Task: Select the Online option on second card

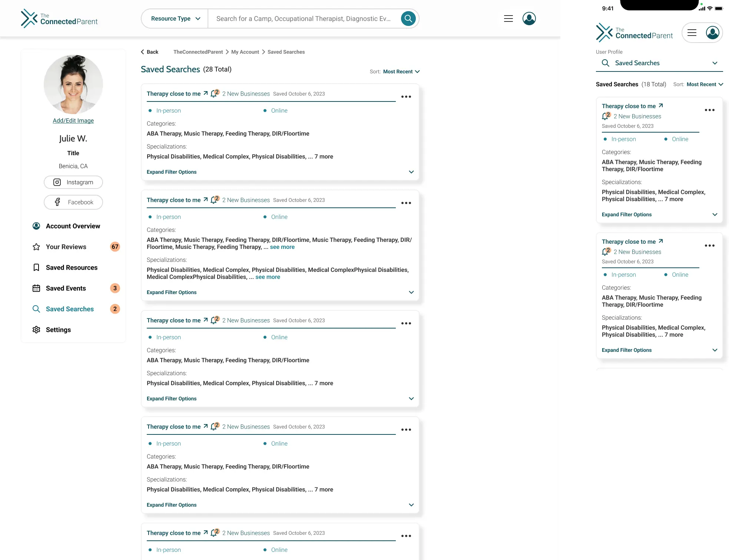Action: [279, 217]
